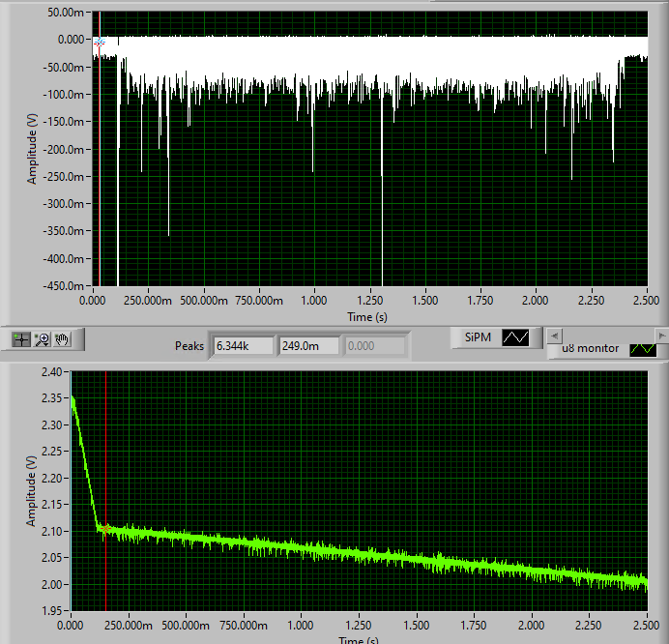The height and width of the screenshot is (644, 669).
Task: Click the 2.500 end value on lower time axis
Action: coord(647,626)
